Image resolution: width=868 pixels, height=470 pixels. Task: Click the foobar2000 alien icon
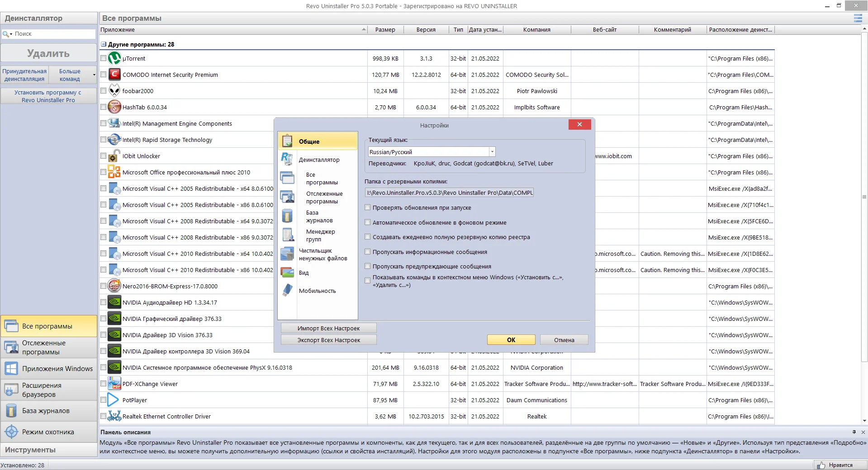click(x=114, y=91)
